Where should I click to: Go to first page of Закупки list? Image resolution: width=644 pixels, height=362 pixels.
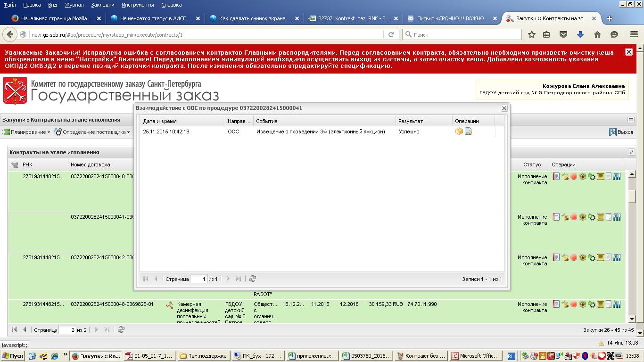point(14,329)
